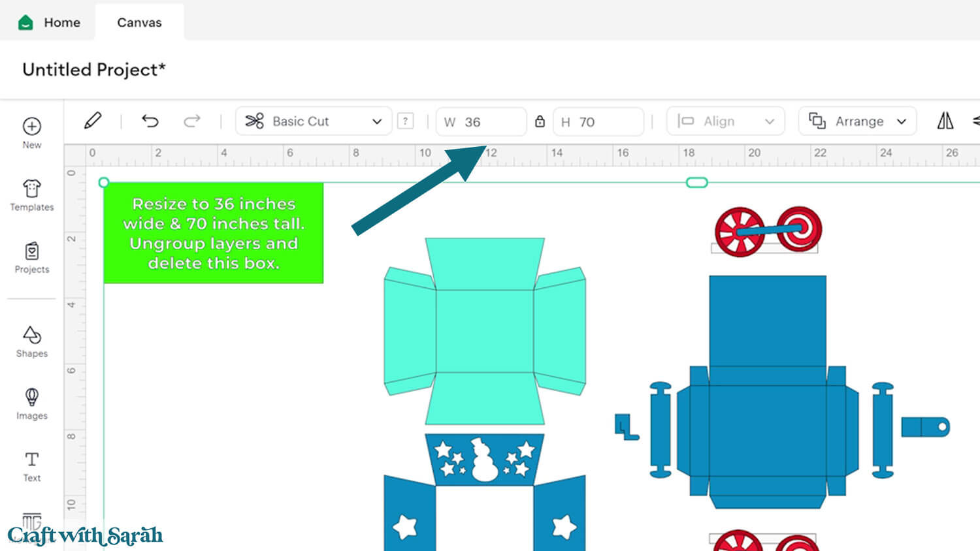Select the aqua box template shape
This screenshot has height=551, width=980.
tap(485, 331)
